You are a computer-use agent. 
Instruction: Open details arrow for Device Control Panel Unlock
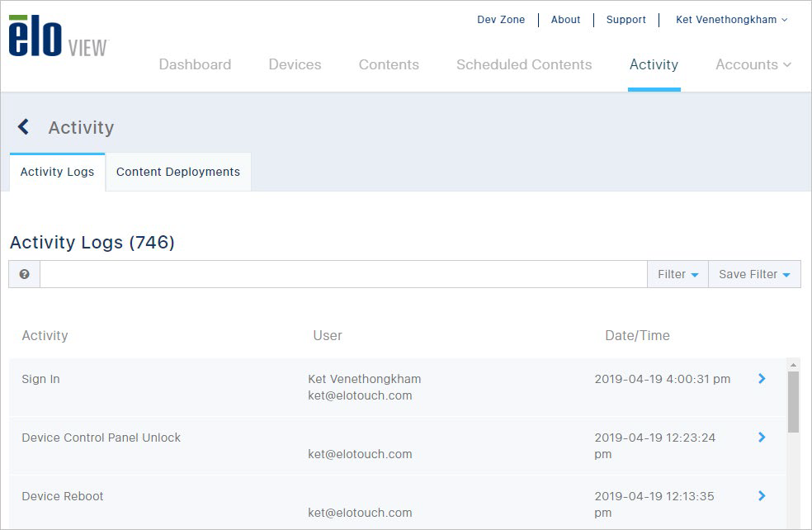click(762, 438)
